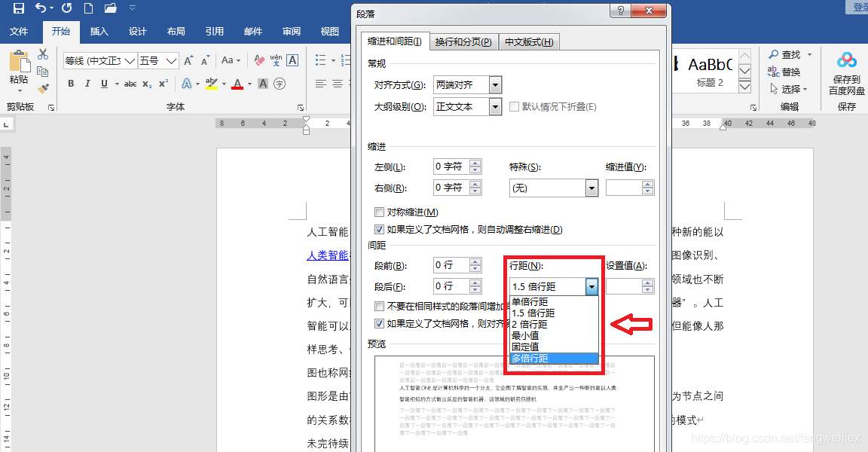
Task: Toggle the 对称缩进 (mirror indents) checkbox
Action: pos(379,212)
